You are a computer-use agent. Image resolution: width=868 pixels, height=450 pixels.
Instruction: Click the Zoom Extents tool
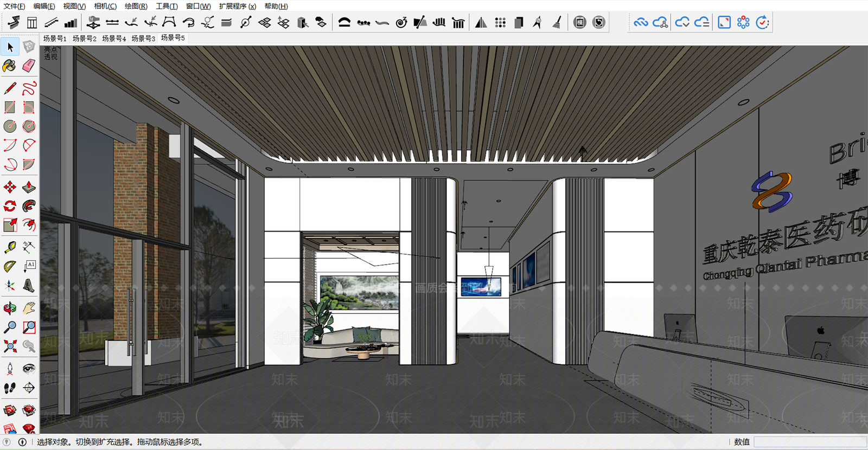click(x=10, y=346)
